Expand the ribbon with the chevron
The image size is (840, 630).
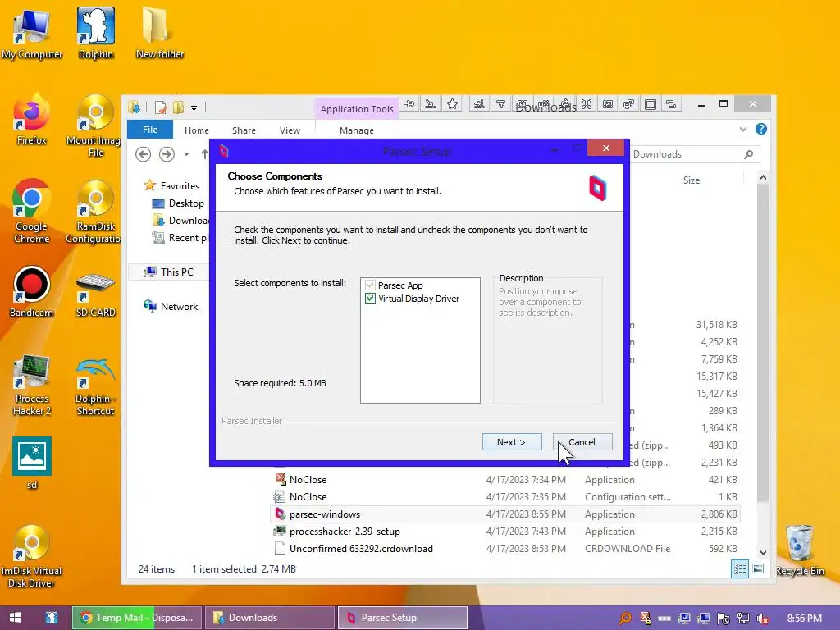click(x=742, y=129)
